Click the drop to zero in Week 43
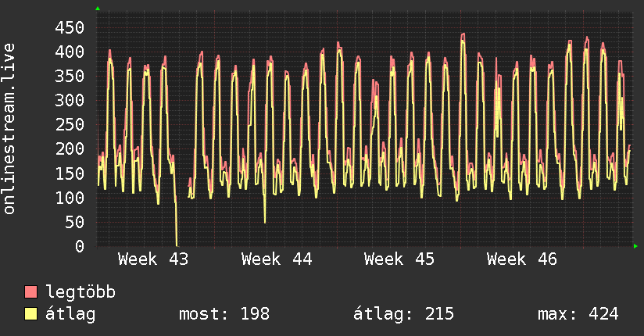This screenshot has width=644, height=336. point(177,244)
